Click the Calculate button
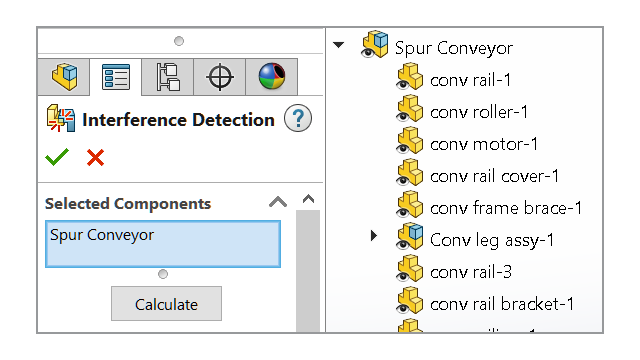 [x=167, y=304]
